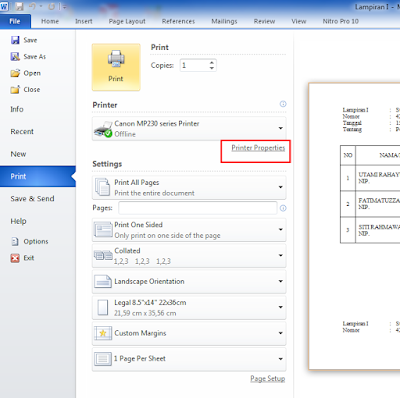
Task: Click the Landscape Orientation page icon
Action: (x=103, y=281)
